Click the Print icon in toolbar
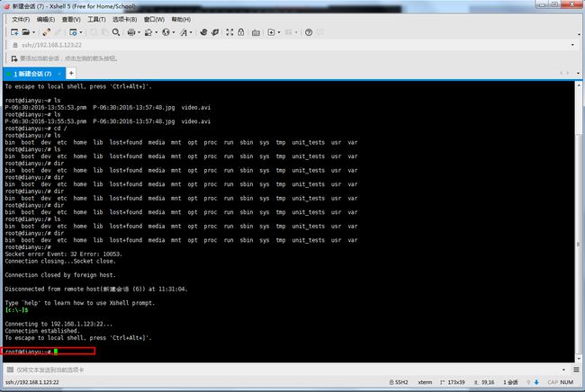 [x=131, y=32]
